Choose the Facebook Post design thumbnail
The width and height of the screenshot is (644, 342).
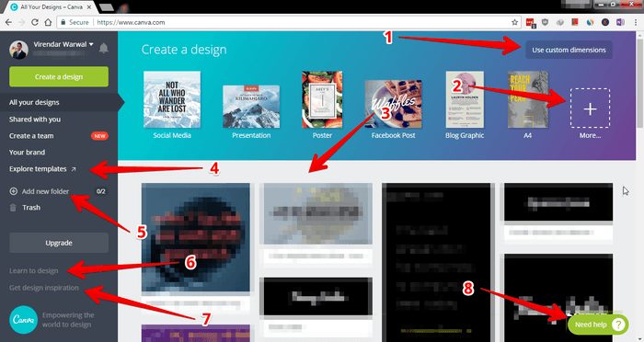click(x=393, y=104)
